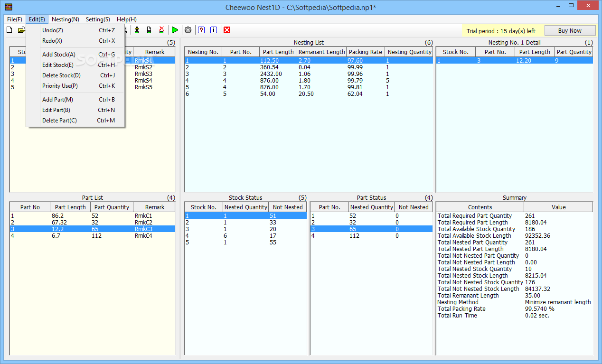Create a new file with toolbar icon
The width and height of the screenshot is (602, 364).
coord(9,30)
